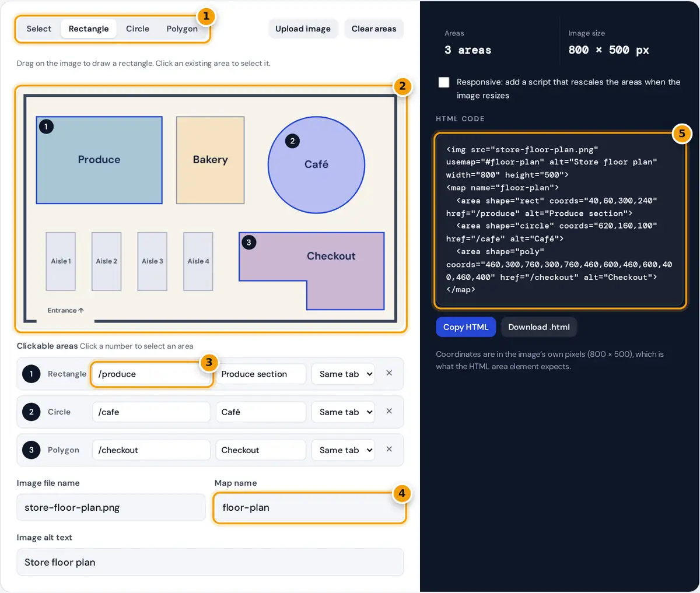Choose the Rectangle drawing tool
The width and height of the screenshot is (700, 593).
[89, 29]
